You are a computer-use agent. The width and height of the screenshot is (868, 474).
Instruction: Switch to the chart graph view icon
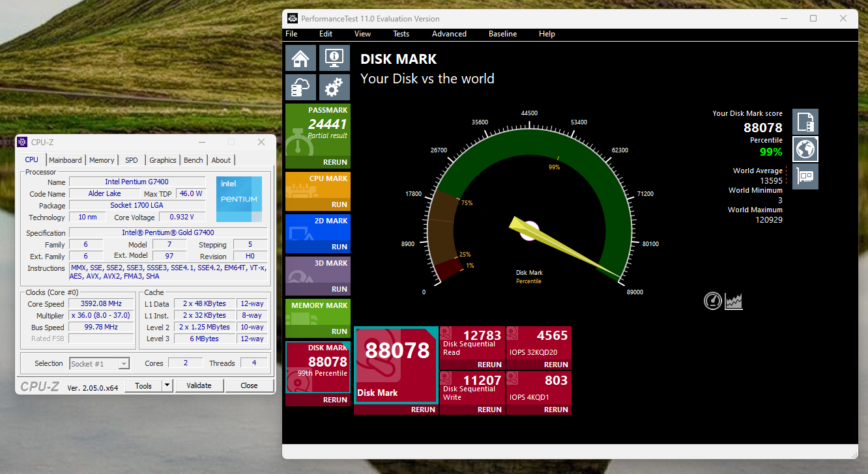point(734,301)
